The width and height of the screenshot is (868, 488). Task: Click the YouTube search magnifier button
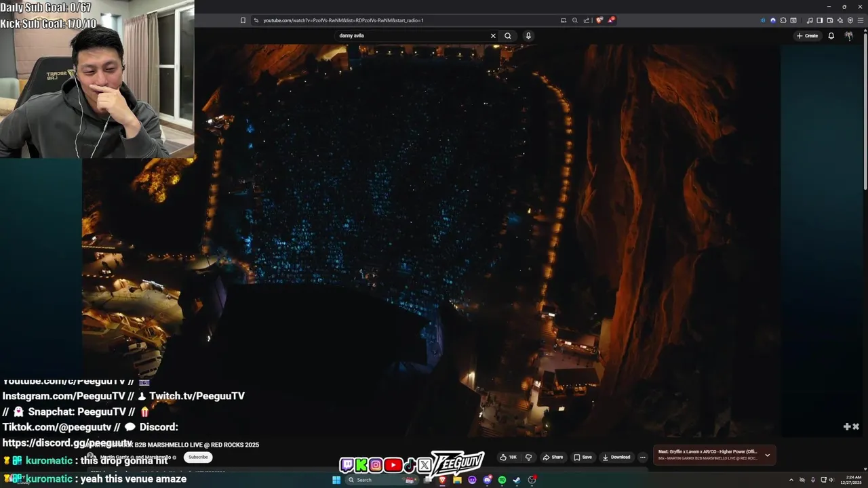pos(508,36)
